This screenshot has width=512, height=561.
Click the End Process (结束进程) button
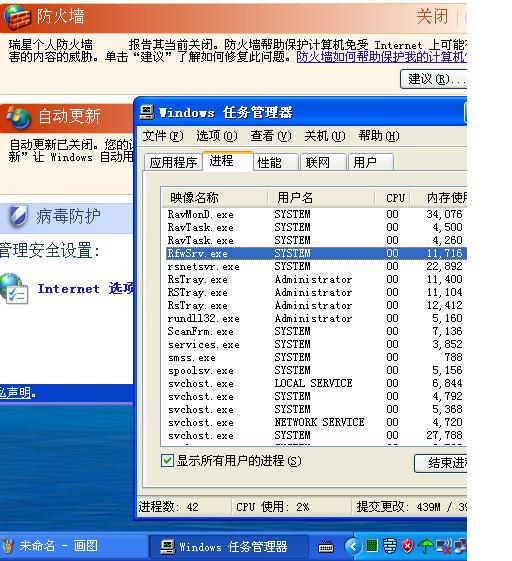coord(441,463)
